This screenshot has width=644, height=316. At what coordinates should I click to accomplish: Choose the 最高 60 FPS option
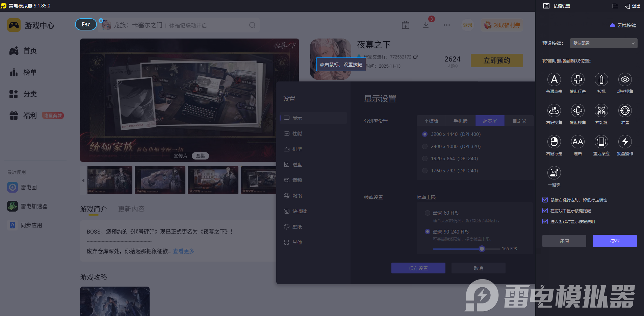click(428, 213)
